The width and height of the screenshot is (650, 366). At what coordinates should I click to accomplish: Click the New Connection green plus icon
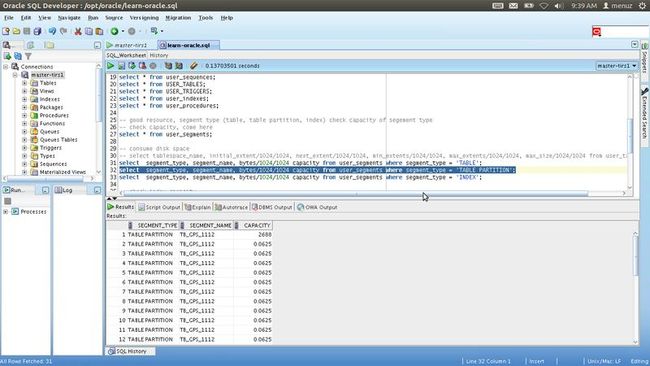[7, 56]
